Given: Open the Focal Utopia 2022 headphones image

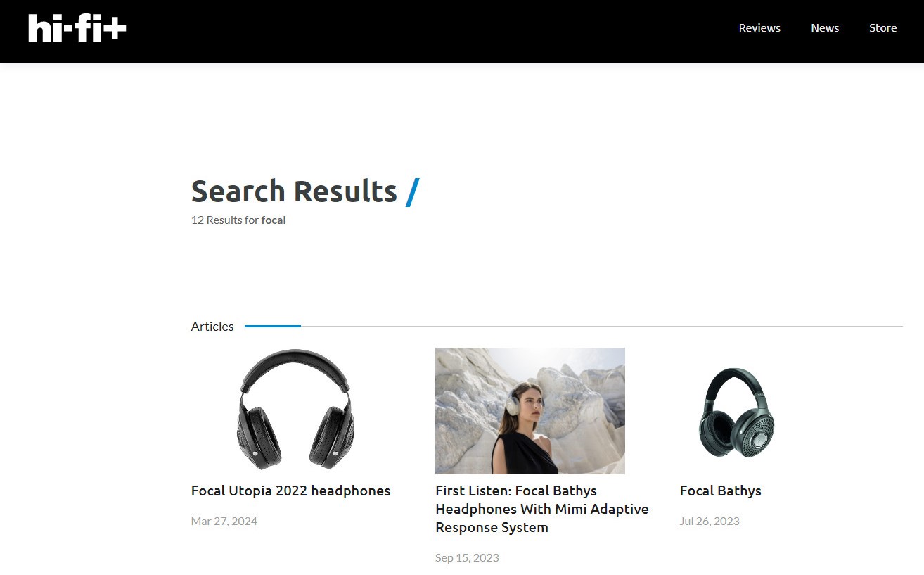Looking at the screenshot, I should point(295,410).
